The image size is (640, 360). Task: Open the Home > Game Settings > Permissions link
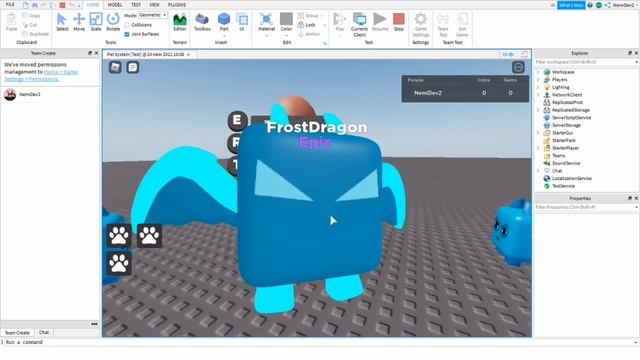41,76
